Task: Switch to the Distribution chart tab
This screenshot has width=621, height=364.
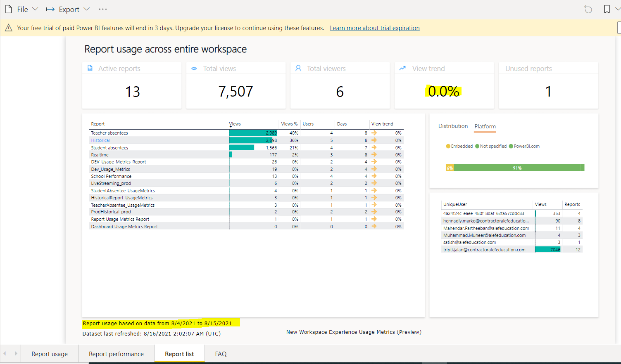Action: (453, 126)
